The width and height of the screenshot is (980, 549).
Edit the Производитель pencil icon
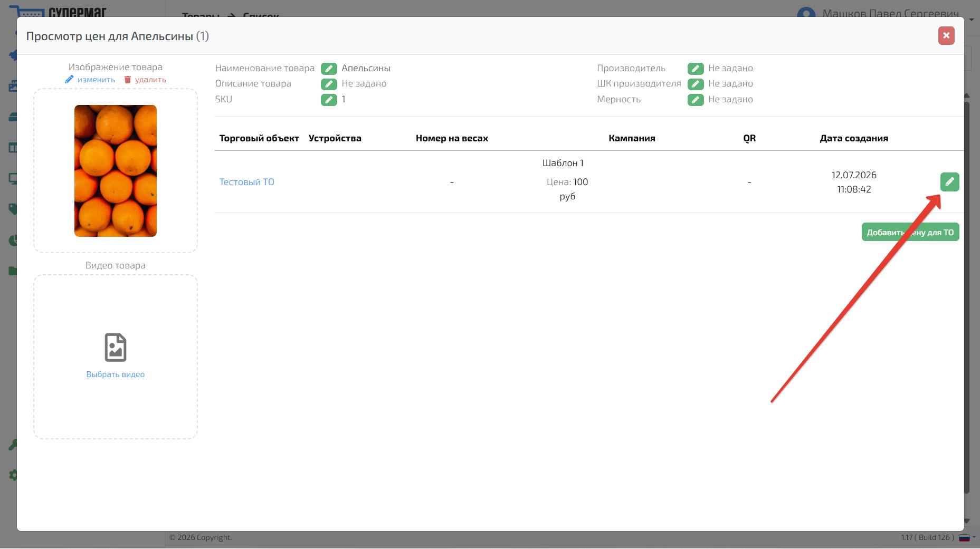click(x=696, y=69)
